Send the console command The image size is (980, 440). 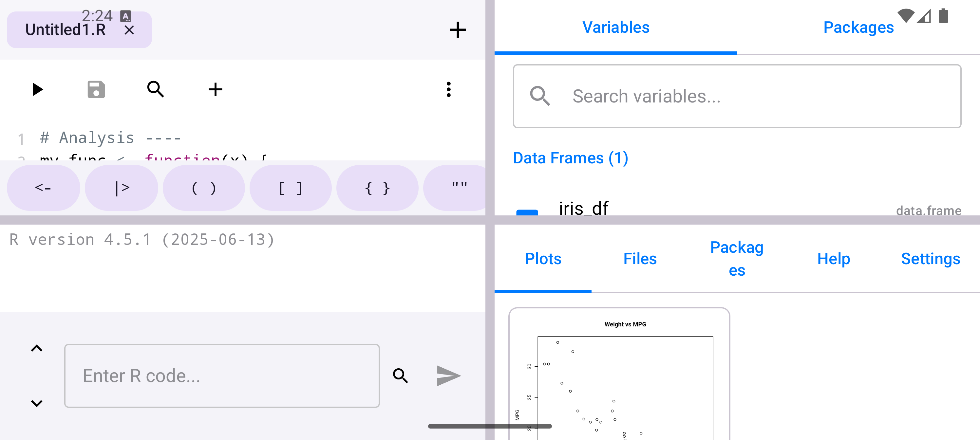448,376
